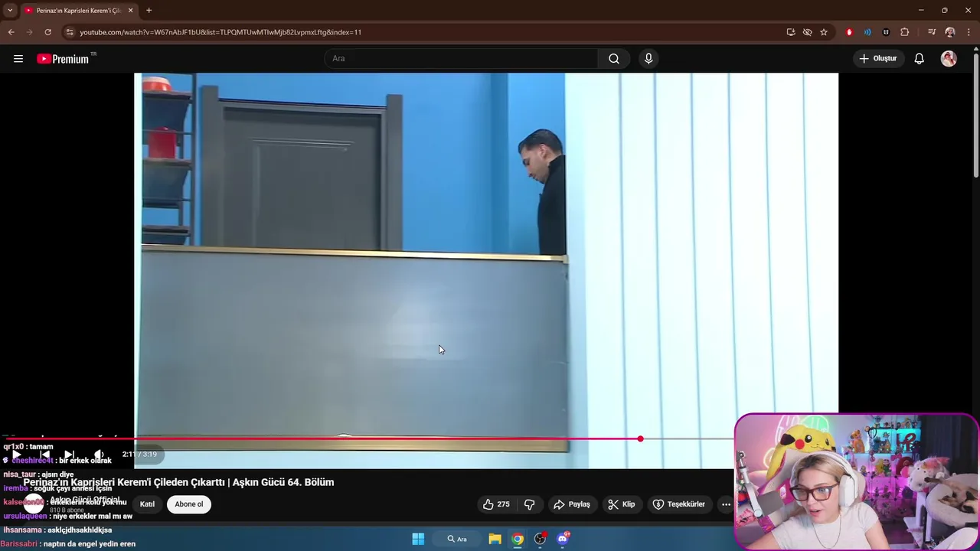The height and width of the screenshot is (551, 980).
Task: Open more actions three-dot menu
Action: [x=726, y=504]
